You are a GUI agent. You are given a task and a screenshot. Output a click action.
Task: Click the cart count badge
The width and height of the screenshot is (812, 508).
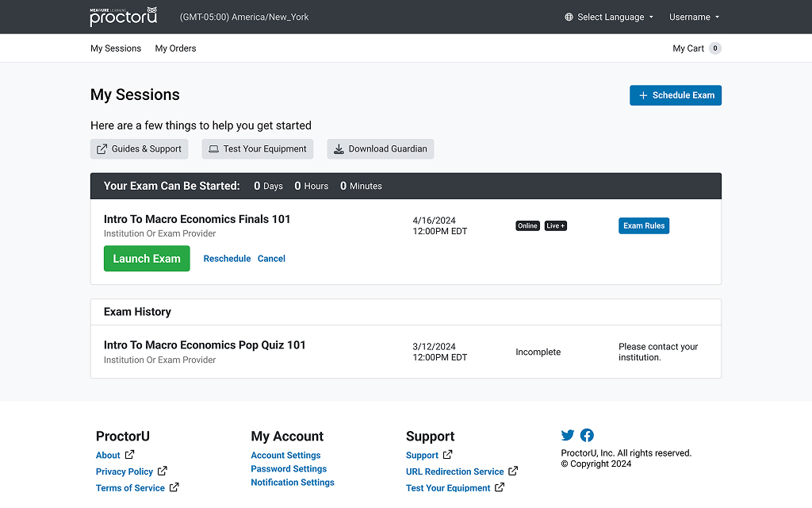[715, 48]
